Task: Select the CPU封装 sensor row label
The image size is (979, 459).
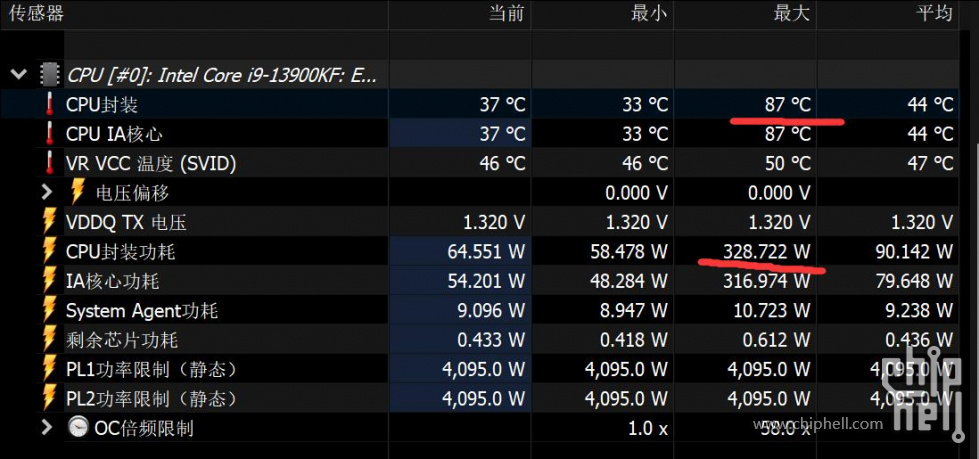Action: tap(102, 105)
